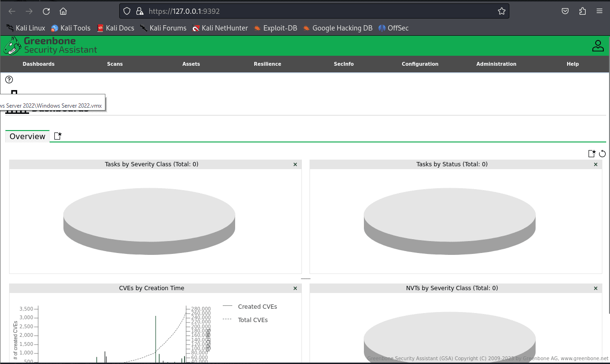The width and height of the screenshot is (610, 364).
Task: Reset dashboard to defaults icon
Action: (x=602, y=153)
